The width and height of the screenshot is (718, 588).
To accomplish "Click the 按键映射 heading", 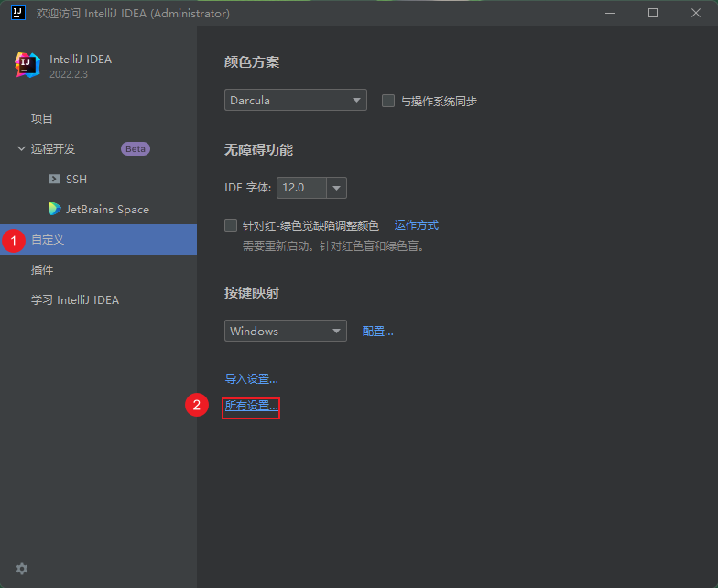I will pos(252,293).
